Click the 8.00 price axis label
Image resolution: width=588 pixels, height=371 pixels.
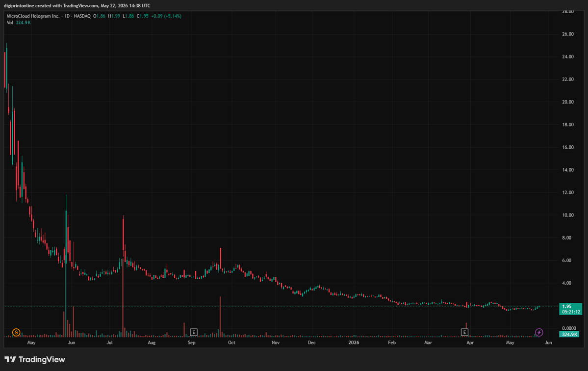(x=566, y=238)
